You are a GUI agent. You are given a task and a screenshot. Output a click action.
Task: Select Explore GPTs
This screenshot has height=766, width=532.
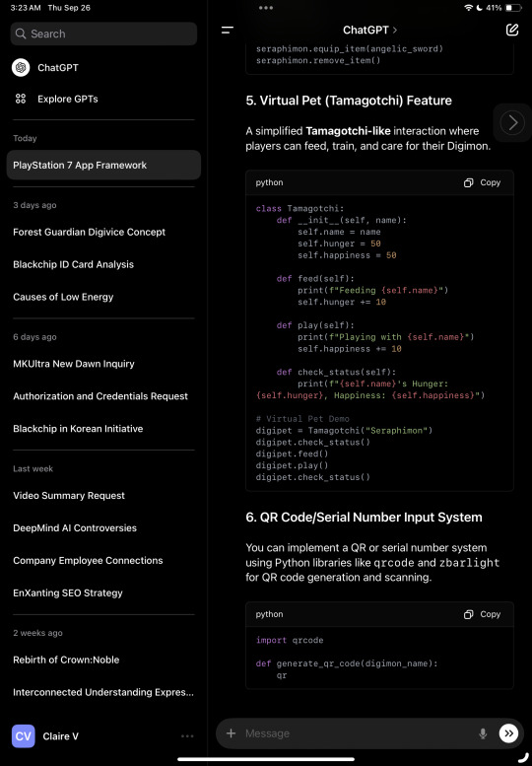(68, 99)
